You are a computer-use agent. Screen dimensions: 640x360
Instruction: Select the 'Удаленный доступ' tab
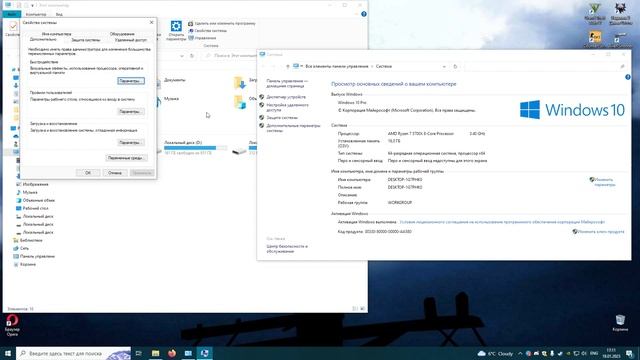[x=131, y=40]
